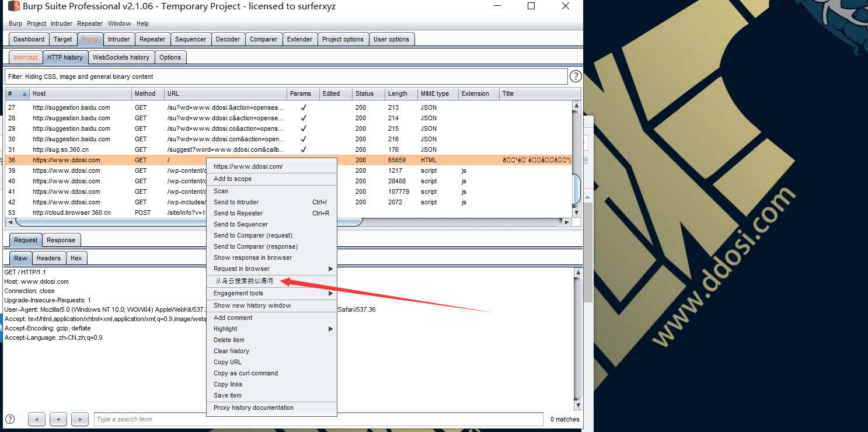Click the filter bar to edit filters

[x=286, y=76]
